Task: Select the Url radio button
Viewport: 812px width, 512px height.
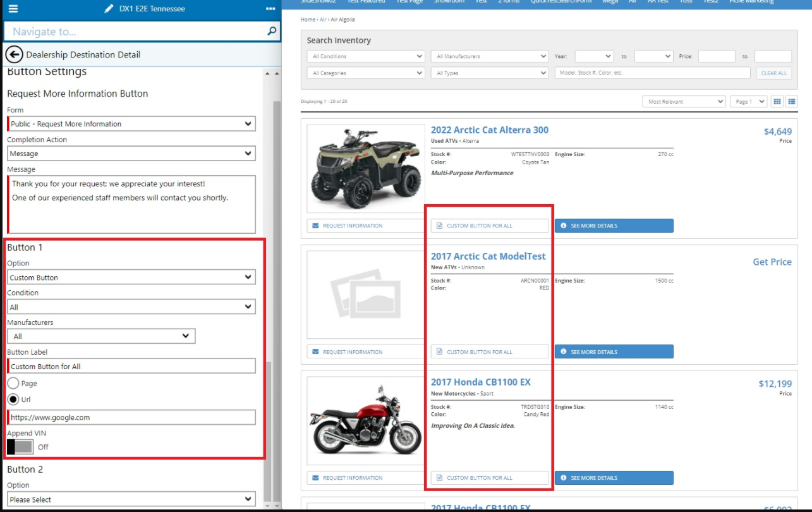Action: [x=13, y=399]
